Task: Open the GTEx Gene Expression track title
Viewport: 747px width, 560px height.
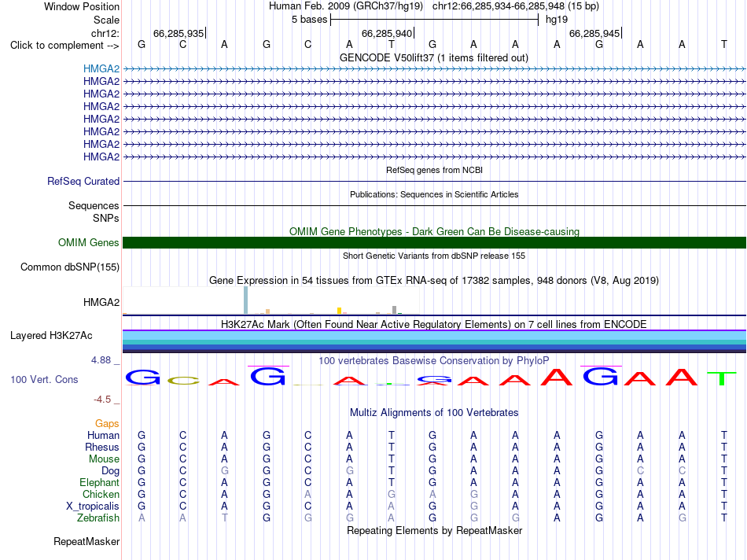Action: point(434,280)
